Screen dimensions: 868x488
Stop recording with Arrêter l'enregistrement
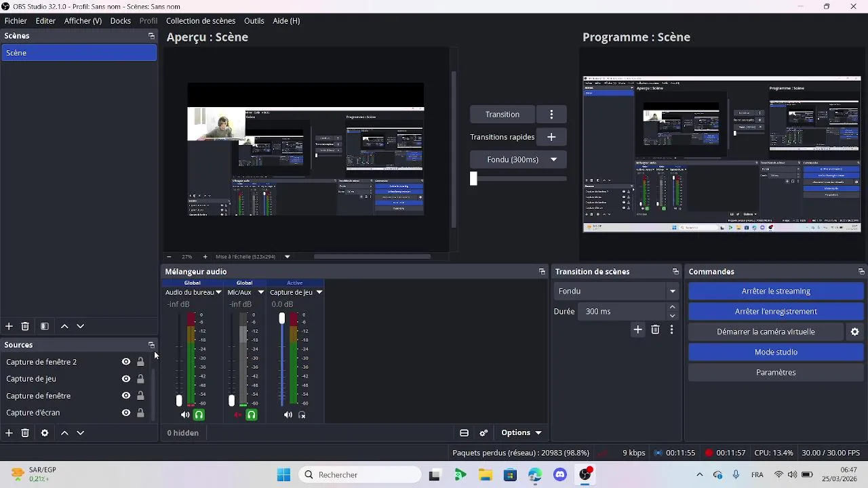coord(776,312)
